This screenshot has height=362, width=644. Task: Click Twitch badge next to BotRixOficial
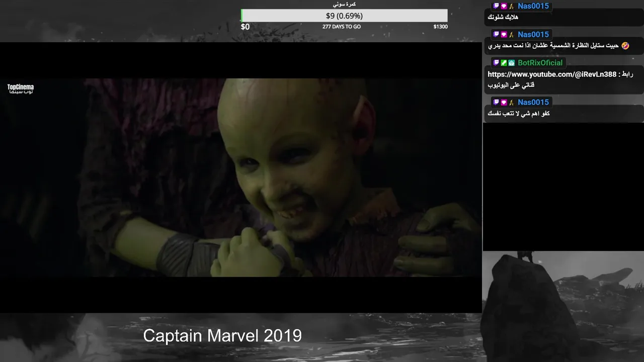pos(496,63)
